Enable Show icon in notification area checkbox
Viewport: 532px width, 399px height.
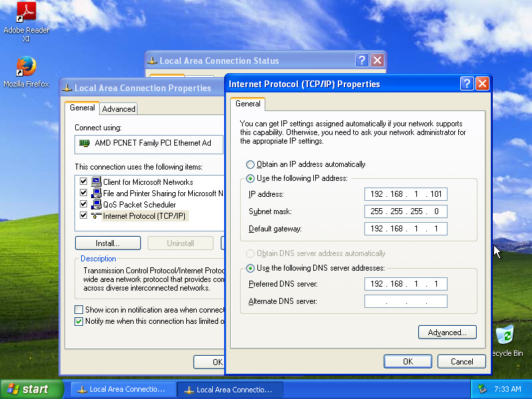tap(78, 309)
